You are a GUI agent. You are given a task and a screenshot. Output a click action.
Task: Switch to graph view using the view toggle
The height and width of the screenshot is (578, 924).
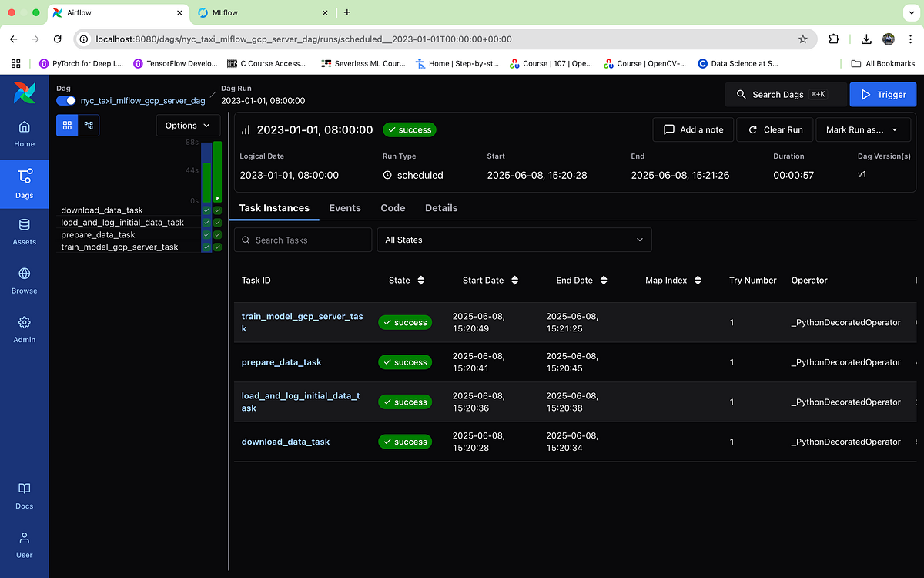(87, 125)
